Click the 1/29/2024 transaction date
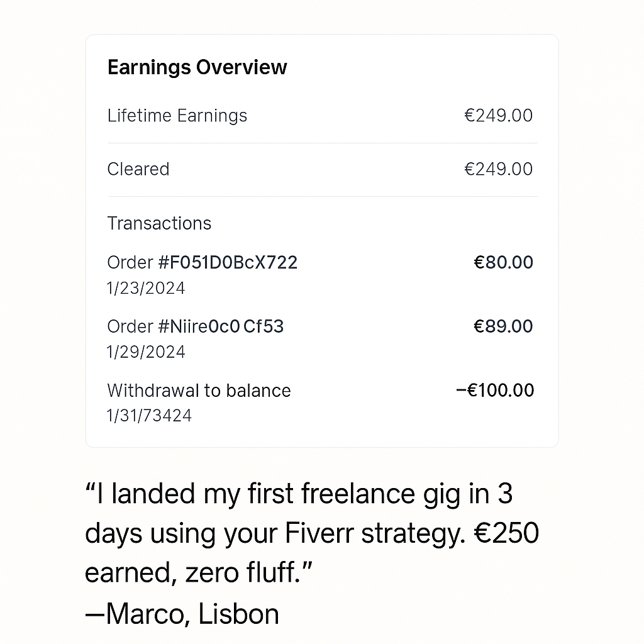Screen dimensions: 644x644 (x=146, y=352)
